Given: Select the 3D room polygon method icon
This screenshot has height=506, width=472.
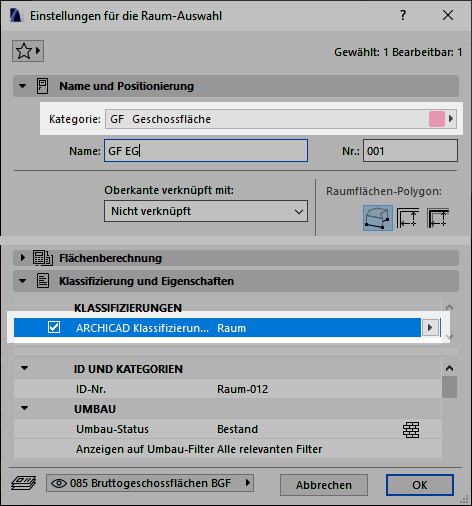Looking at the screenshot, I should [x=377, y=218].
